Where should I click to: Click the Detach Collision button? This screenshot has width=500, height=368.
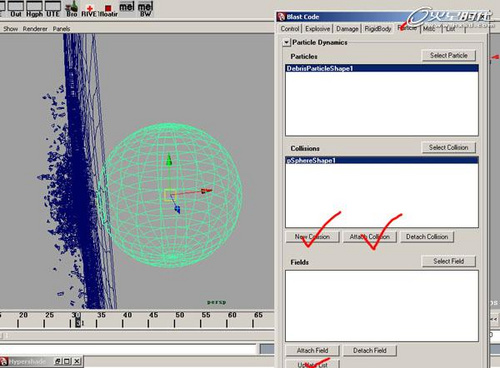(x=427, y=237)
